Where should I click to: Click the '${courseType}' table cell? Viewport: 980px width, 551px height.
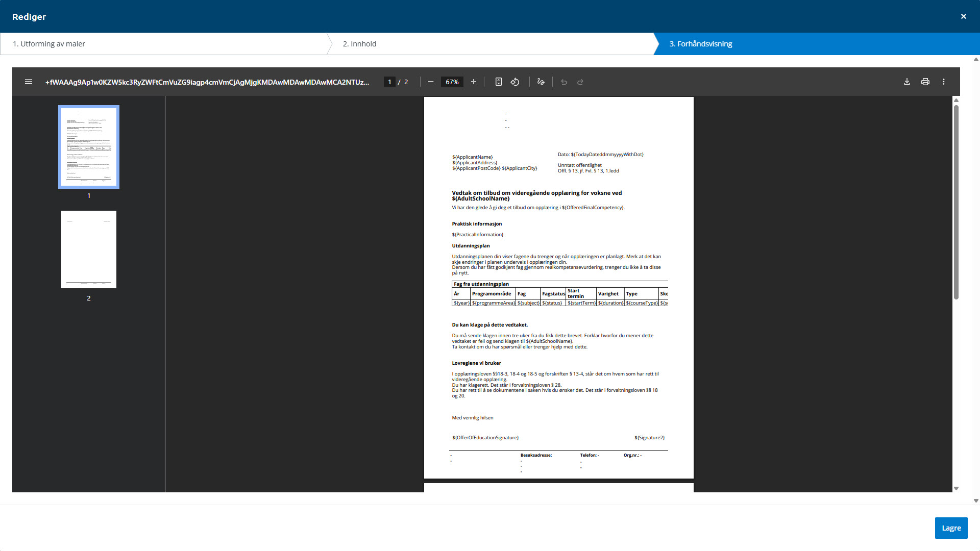642,303
